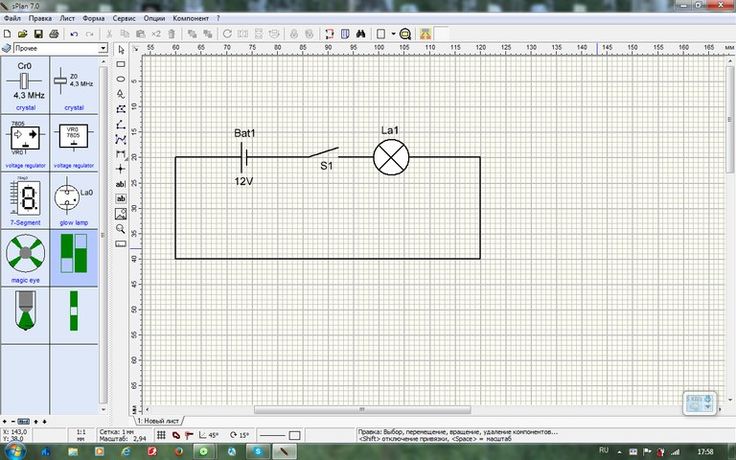This screenshot has width=736, height=460.
Task: Select the La0 glow lamp component
Action: click(74, 200)
